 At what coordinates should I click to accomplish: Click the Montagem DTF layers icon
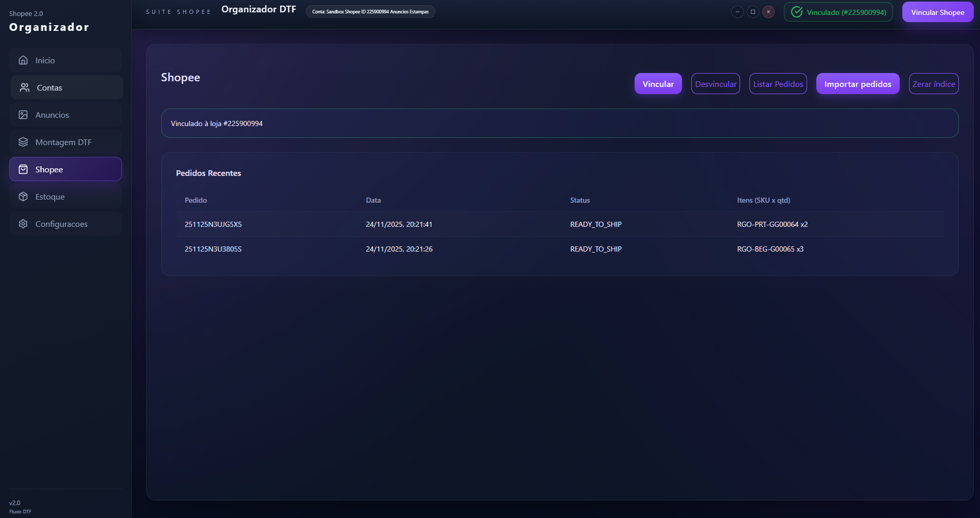coord(23,142)
